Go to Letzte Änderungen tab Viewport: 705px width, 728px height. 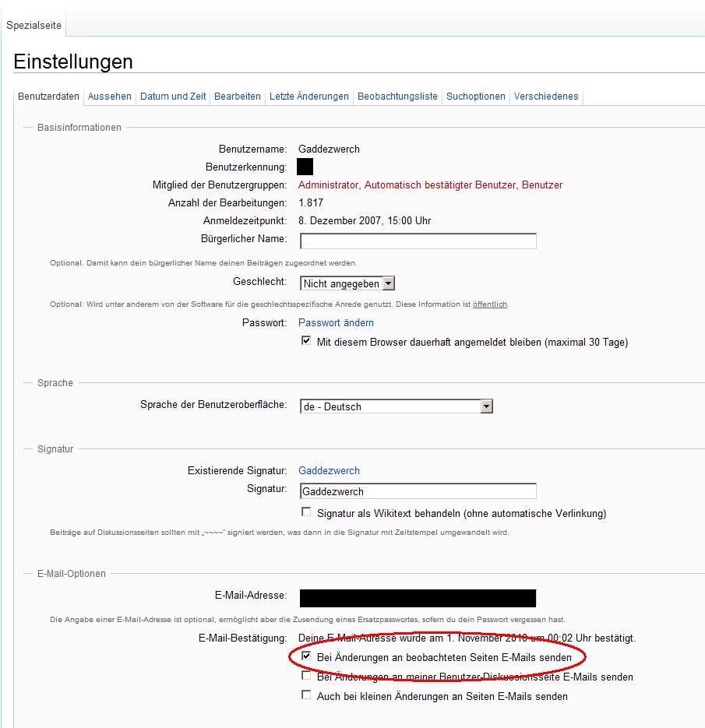[309, 97]
